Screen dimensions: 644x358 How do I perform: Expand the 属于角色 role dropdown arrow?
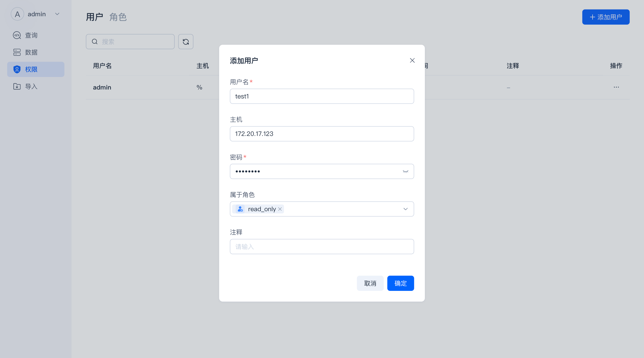click(x=405, y=209)
